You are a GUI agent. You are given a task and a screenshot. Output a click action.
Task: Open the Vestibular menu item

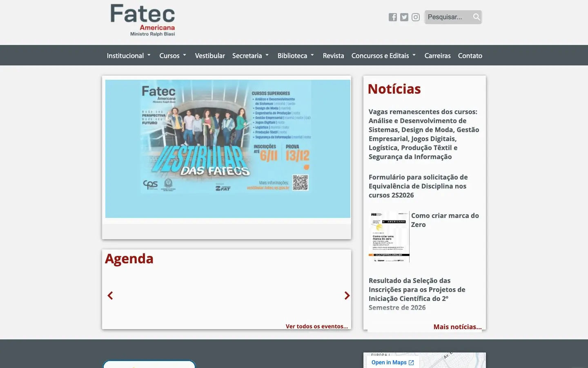pos(210,56)
